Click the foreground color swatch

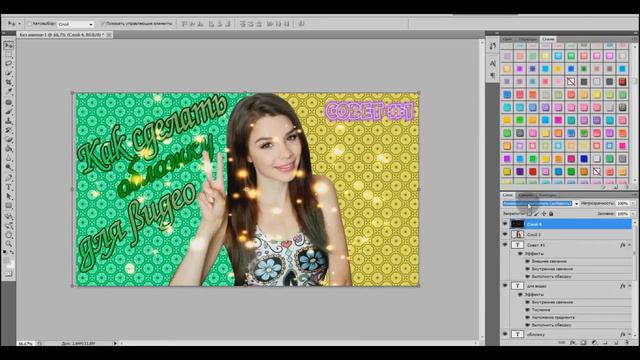tap(7, 259)
